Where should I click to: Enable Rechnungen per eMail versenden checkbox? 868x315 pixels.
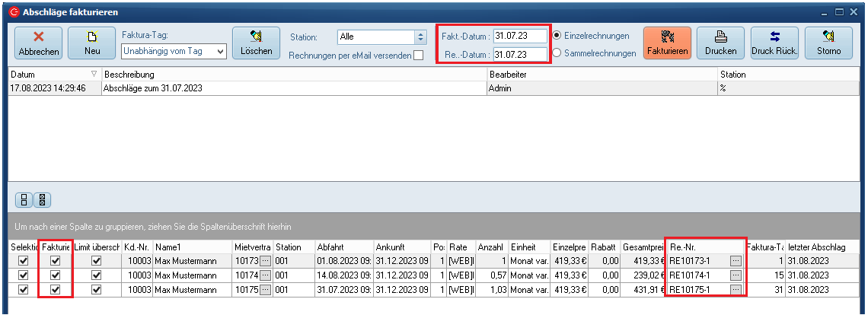point(418,56)
